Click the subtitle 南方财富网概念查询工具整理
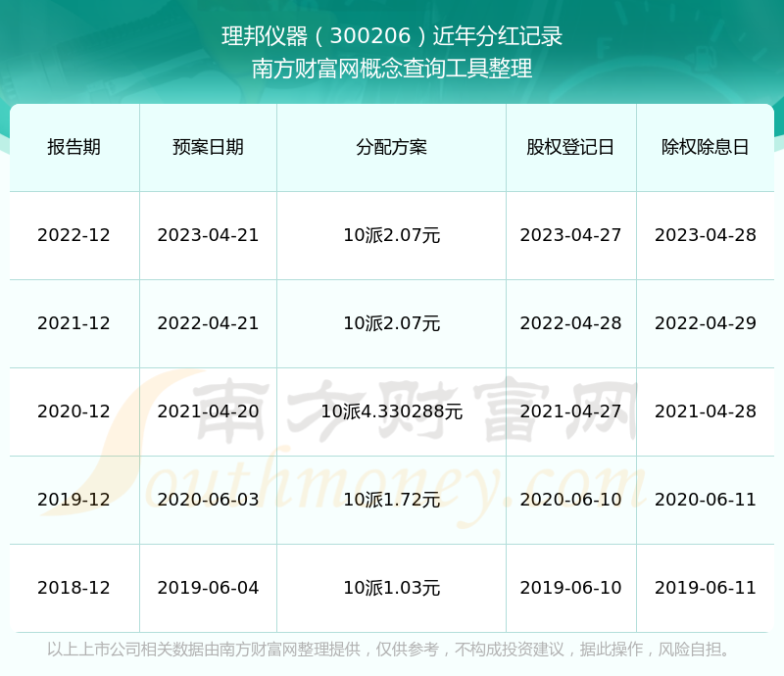Viewport: 784px width, 676px height. click(x=392, y=69)
